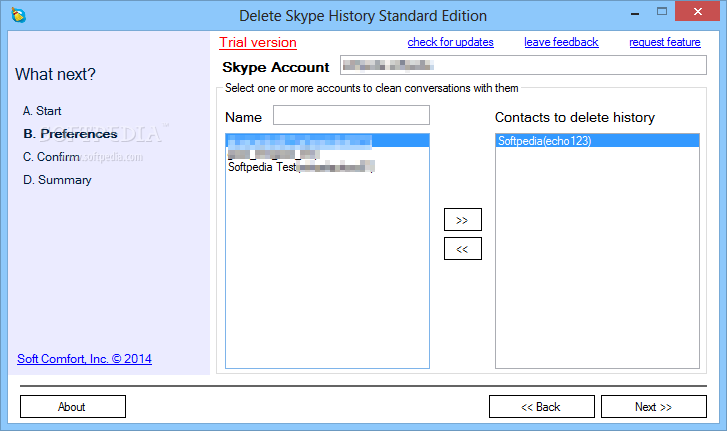
Task: Go to step B. Preferences
Action: click(70, 134)
